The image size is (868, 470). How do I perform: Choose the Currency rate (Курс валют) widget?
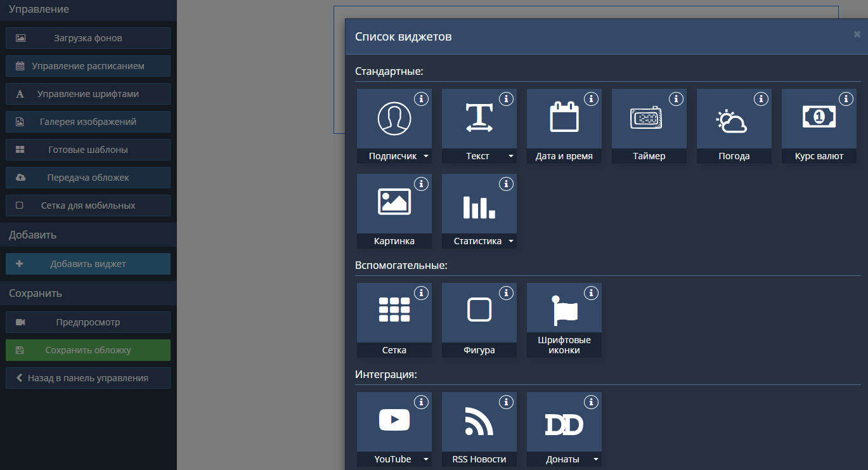(819, 119)
